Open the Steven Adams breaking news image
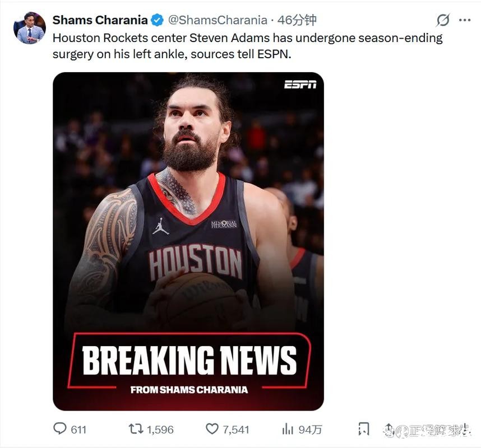 [188, 241]
